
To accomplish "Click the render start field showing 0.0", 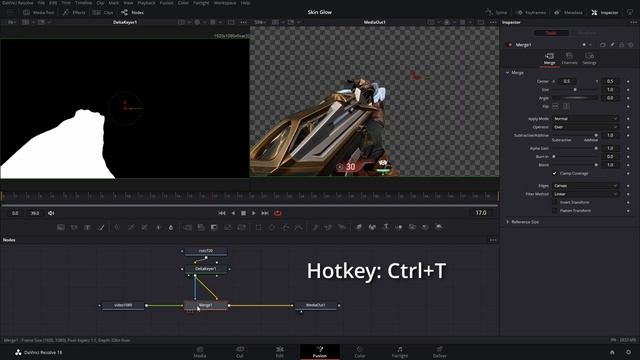I will (x=15, y=213).
